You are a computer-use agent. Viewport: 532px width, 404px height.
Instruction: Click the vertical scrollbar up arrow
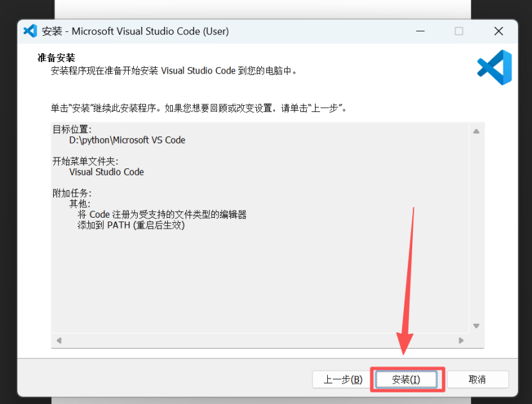(x=476, y=131)
